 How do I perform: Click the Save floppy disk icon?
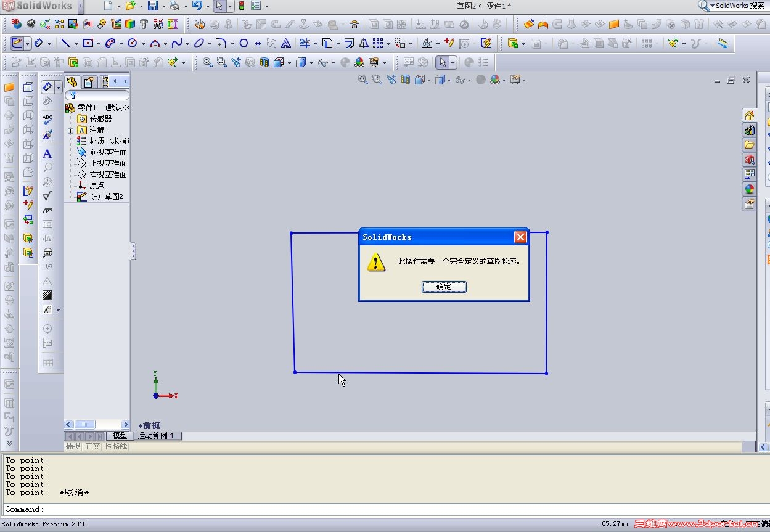tap(152, 6)
